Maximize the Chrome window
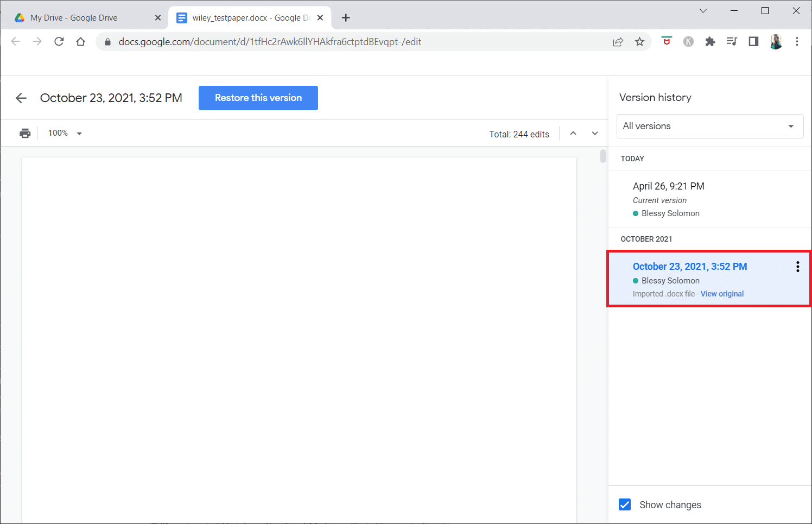812x524 pixels. point(765,11)
